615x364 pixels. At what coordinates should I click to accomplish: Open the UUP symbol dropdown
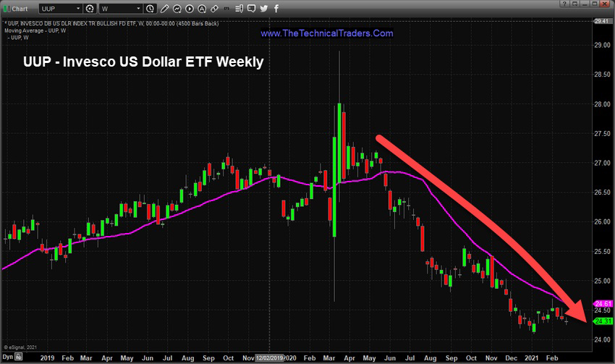[77, 9]
